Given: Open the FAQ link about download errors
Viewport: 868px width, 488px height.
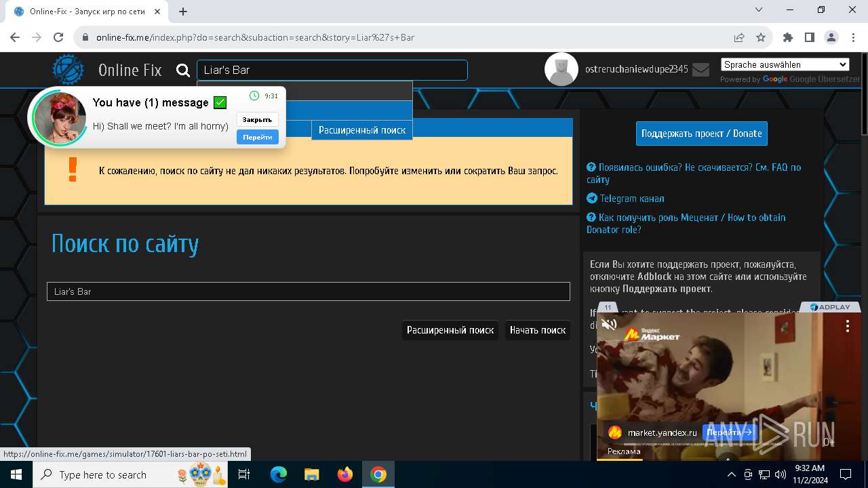Looking at the screenshot, I should point(694,174).
